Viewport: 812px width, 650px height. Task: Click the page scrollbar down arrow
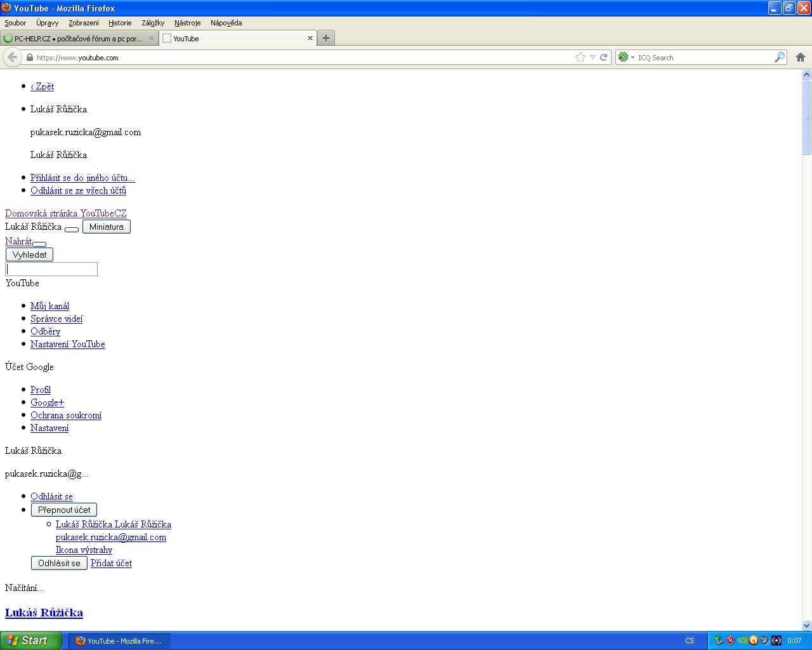[x=806, y=625]
